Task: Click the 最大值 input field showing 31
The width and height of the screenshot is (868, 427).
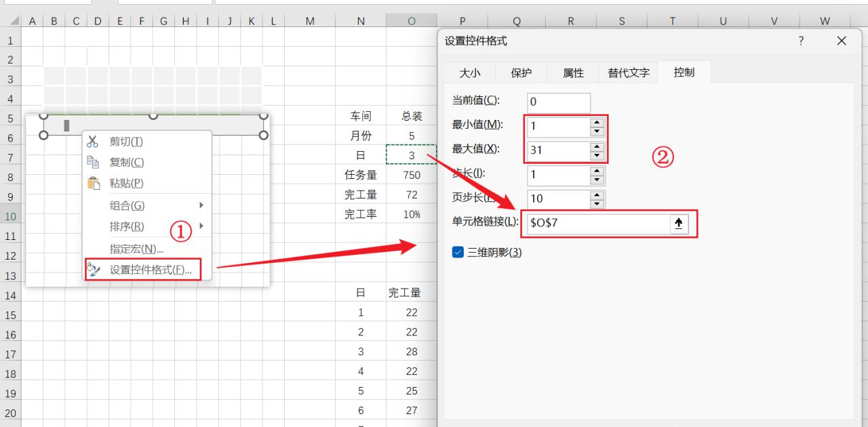Action: [559, 150]
